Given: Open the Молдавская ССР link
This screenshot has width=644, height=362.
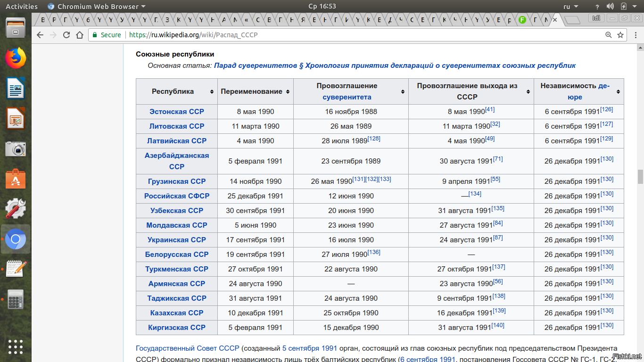Looking at the screenshot, I should (177, 225).
